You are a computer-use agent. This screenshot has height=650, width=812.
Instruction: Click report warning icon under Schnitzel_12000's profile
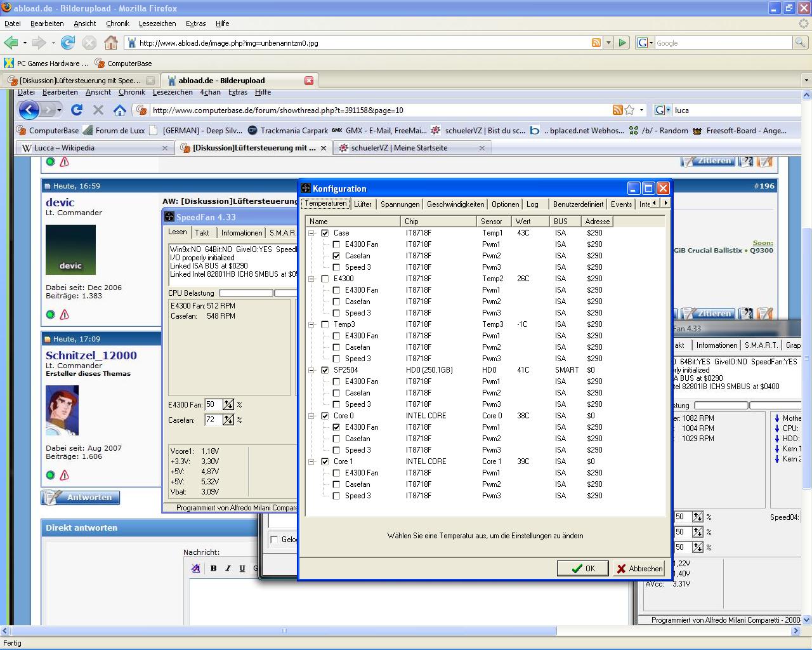64,475
